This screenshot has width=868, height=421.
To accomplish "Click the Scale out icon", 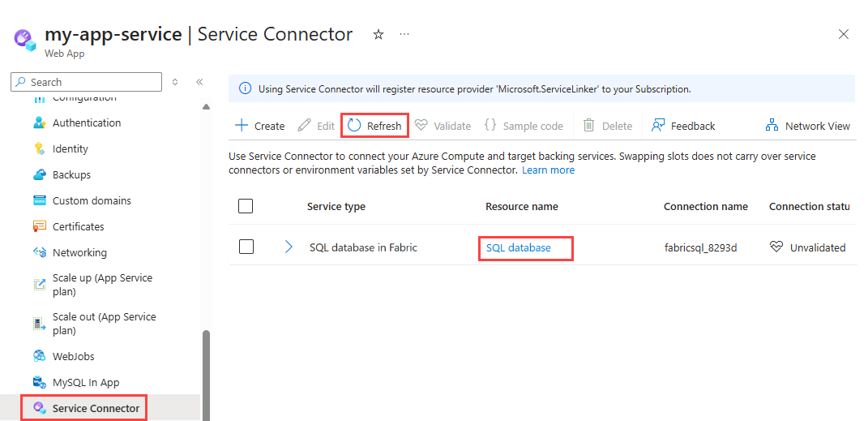I will pyautogui.click(x=39, y=324).
